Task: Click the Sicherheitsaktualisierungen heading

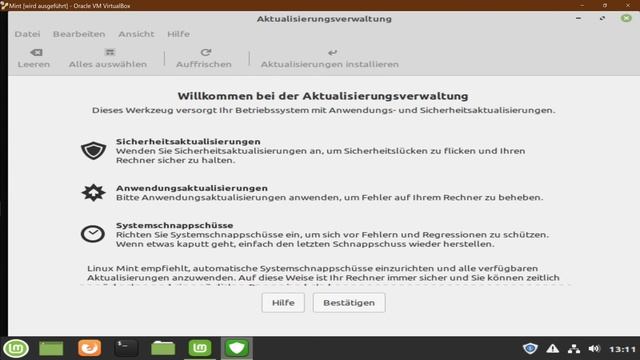Action: (188, 142)
